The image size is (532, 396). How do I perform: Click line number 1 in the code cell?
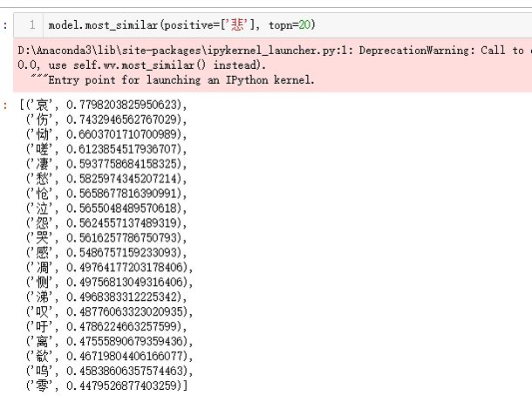(32, 24)
